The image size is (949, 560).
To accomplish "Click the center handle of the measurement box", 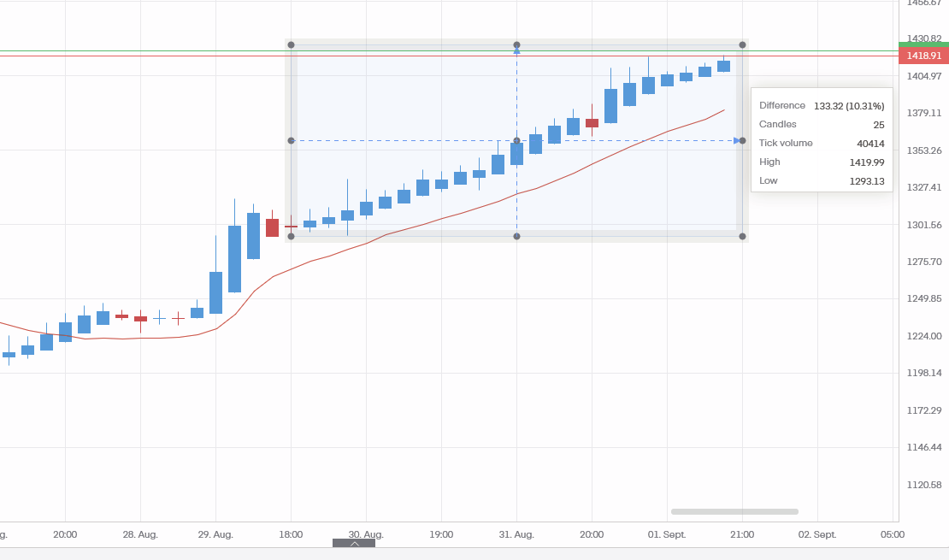I will tap(516, 140).
